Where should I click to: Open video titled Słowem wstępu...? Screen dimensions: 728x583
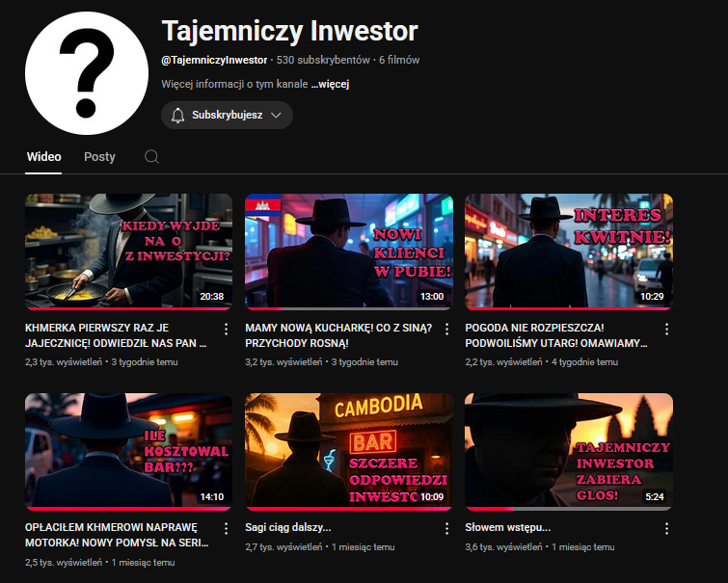click(508, 527)
